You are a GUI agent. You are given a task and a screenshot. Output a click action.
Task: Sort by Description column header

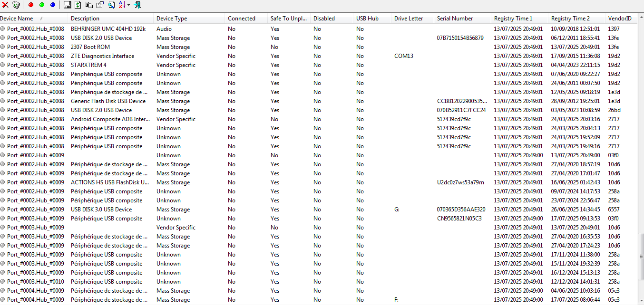click(x=111, y=19)
